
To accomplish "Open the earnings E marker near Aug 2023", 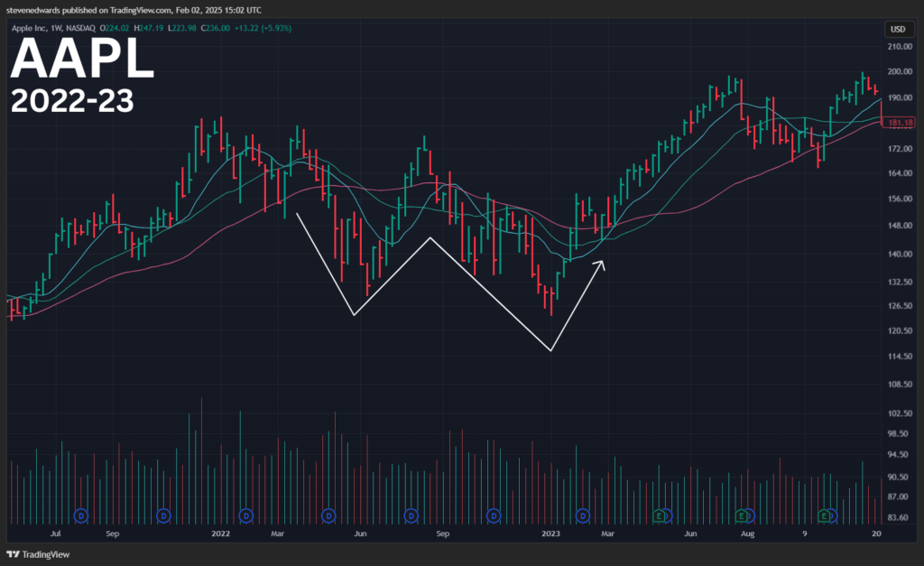I will click(x=742, y=515).
